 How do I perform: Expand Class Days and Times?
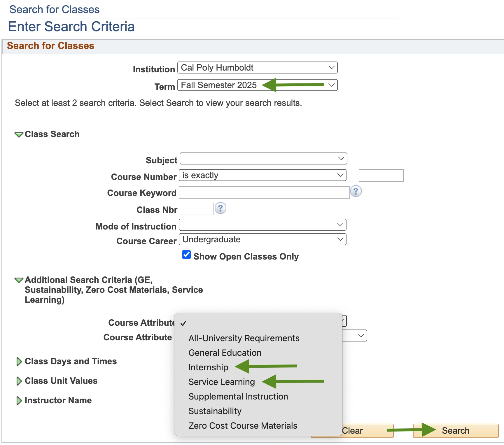(x=19, y=362)
